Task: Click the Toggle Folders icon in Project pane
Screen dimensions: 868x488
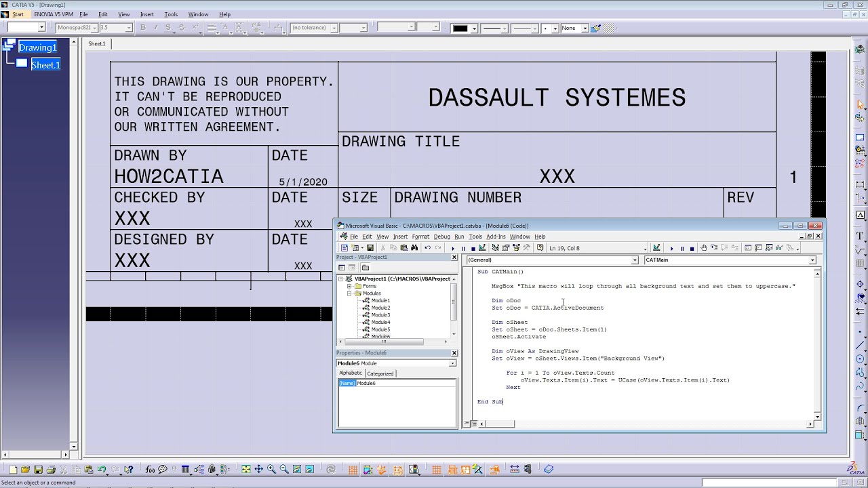Action: point(365,268)
